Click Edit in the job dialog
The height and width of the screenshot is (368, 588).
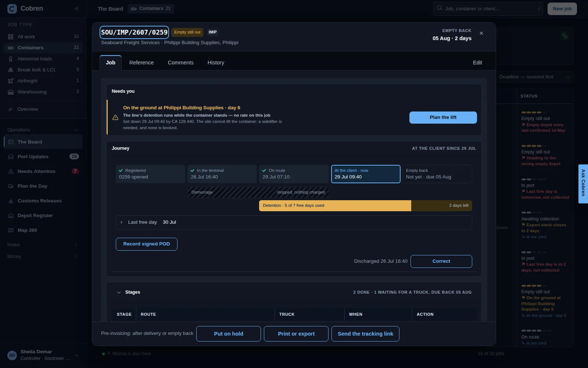coord(477,63)
